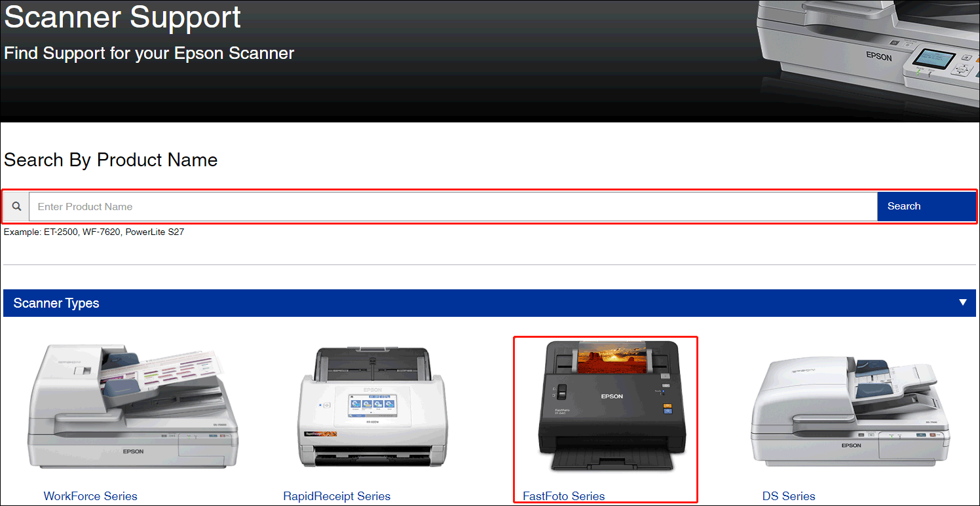Open the FastFoto Series link

pyautogui.click(x=564, y=496)
